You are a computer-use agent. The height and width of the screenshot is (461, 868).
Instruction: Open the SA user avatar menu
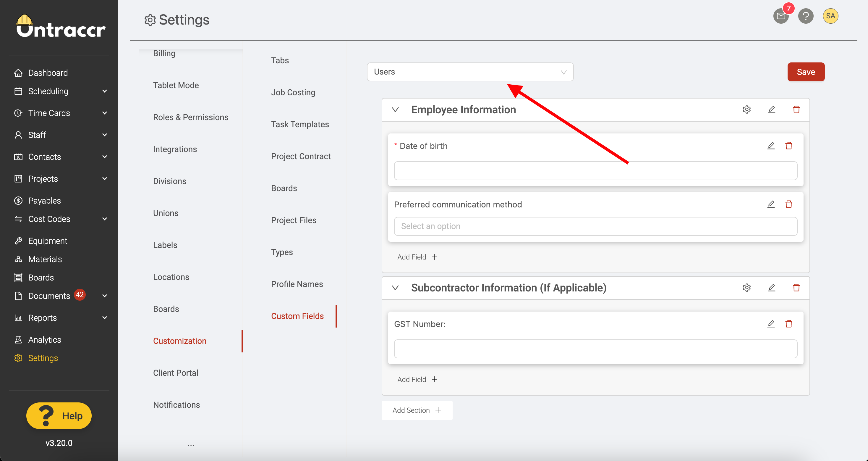830,16
